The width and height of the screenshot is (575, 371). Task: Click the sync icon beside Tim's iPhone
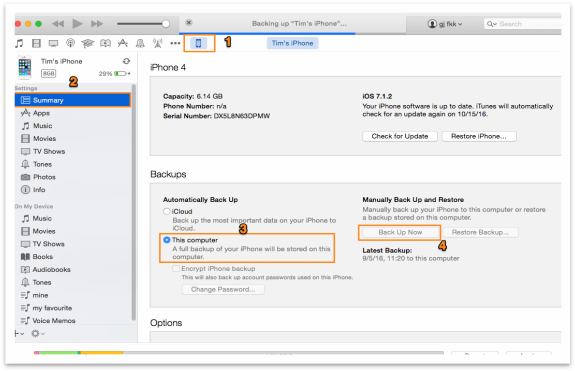click(127, 61)
